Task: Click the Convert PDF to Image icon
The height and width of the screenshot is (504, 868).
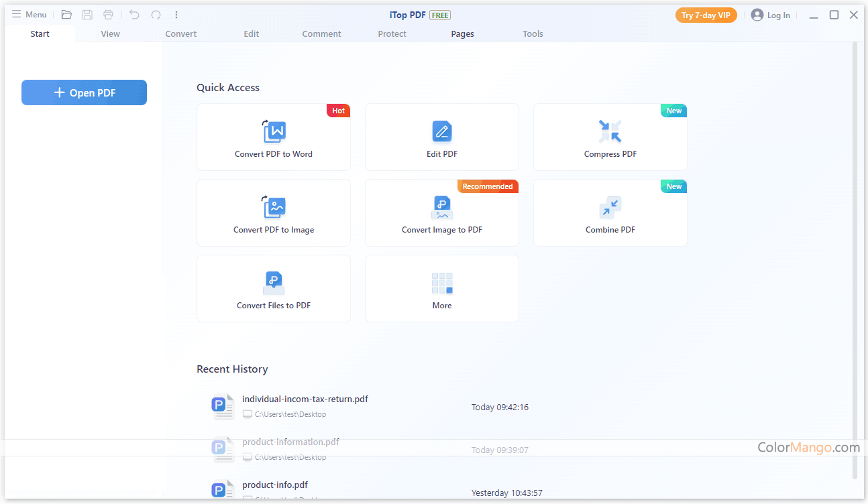Action: click(x=274, y=207)
